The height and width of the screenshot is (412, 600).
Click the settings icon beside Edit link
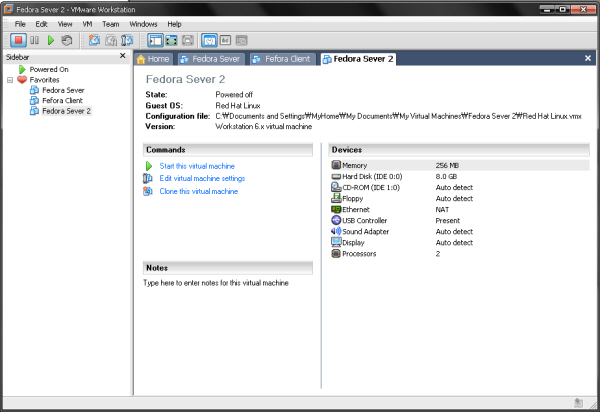tap(148, 178)
